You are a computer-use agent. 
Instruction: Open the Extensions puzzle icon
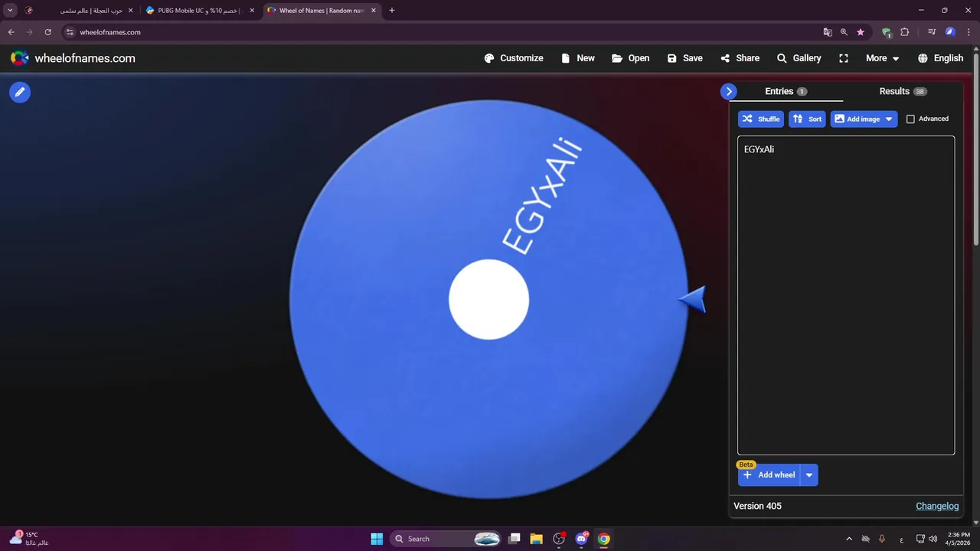pyautogui.click(x=905, y=32)
